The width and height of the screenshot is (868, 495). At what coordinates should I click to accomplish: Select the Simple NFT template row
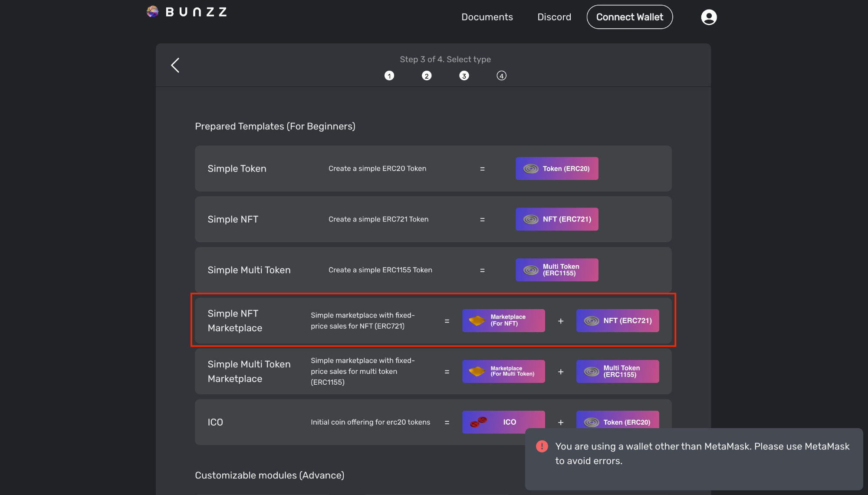(x=433, y=219)
